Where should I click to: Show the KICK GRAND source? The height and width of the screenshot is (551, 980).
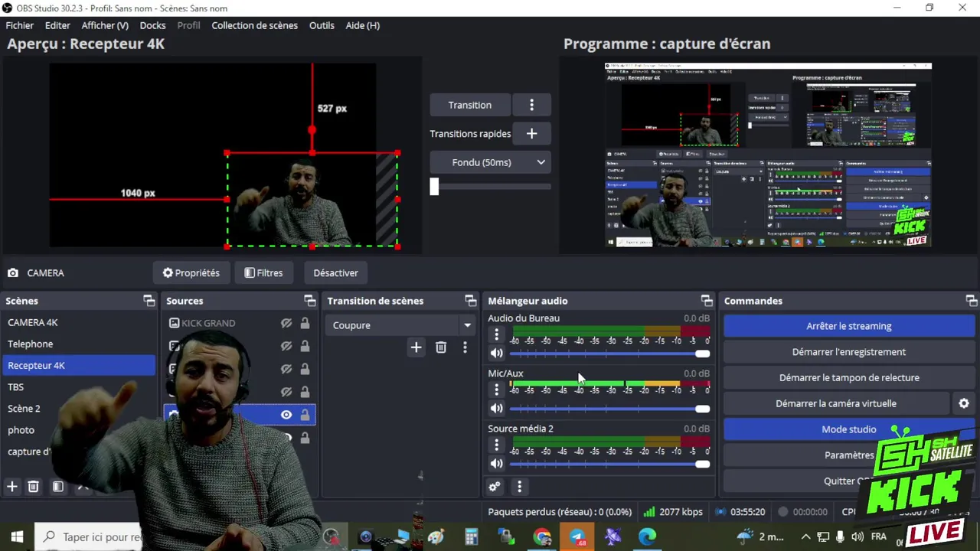286,324
